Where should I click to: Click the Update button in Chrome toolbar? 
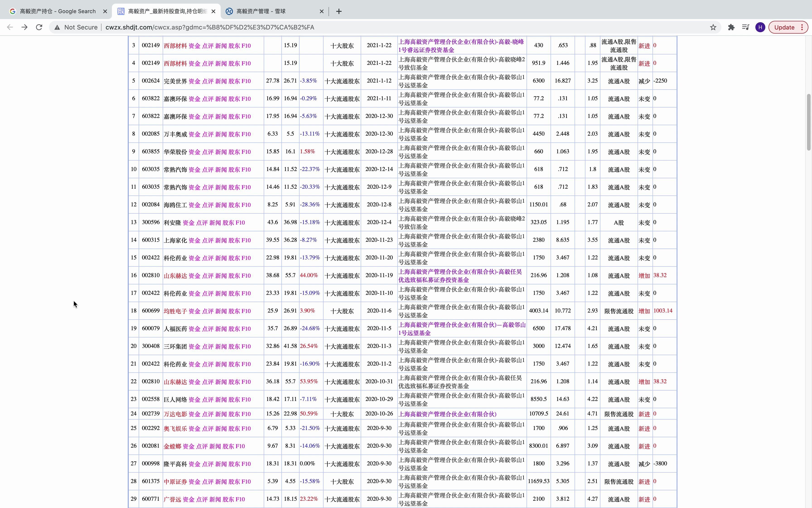click(788, 27)
